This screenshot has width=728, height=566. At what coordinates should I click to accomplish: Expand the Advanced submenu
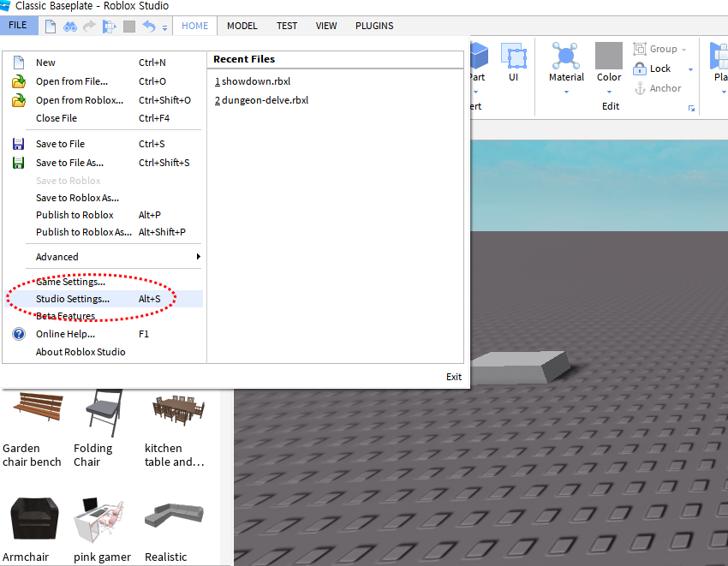(104, 257)
